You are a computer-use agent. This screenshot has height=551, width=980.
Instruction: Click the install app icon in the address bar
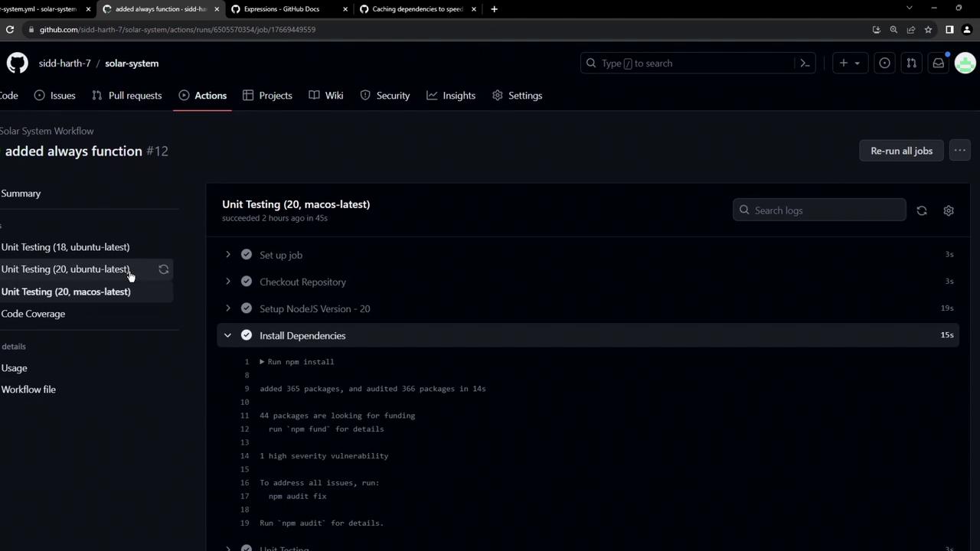pyautogui.click(x=877, y=29)
